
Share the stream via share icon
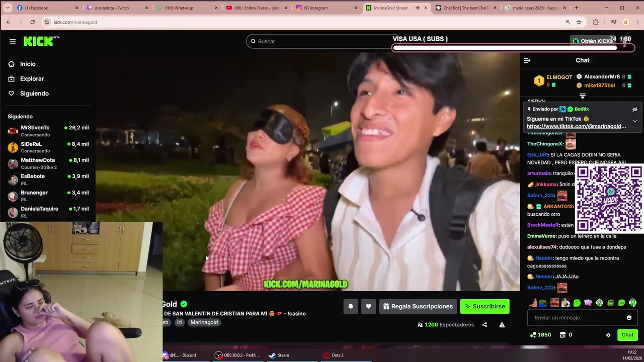(485, 325)
